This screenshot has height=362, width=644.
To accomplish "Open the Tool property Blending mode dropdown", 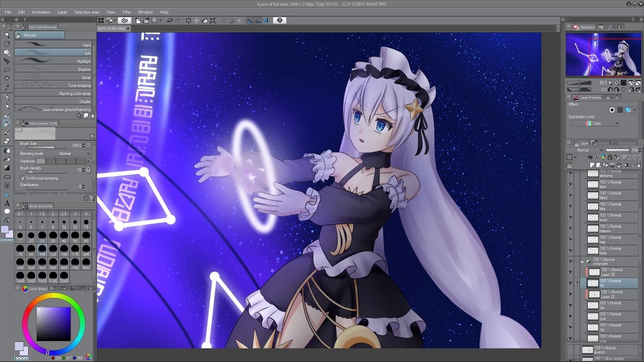I will [67, 153].
